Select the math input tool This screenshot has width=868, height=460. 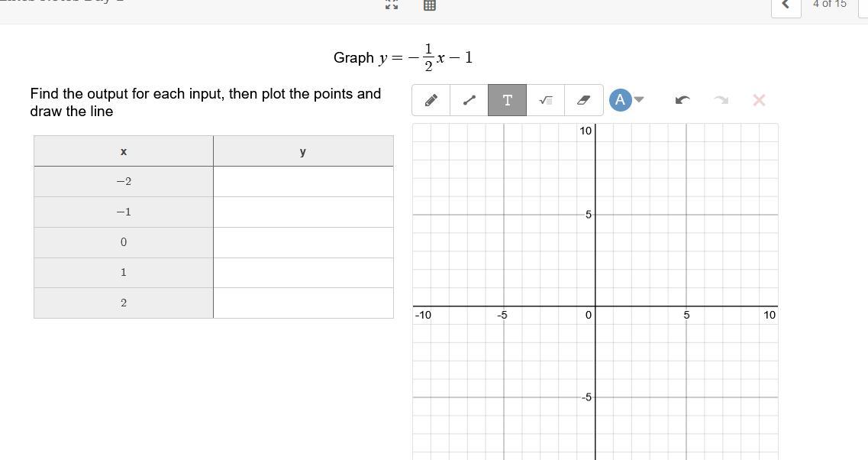[x=545, y=100]
